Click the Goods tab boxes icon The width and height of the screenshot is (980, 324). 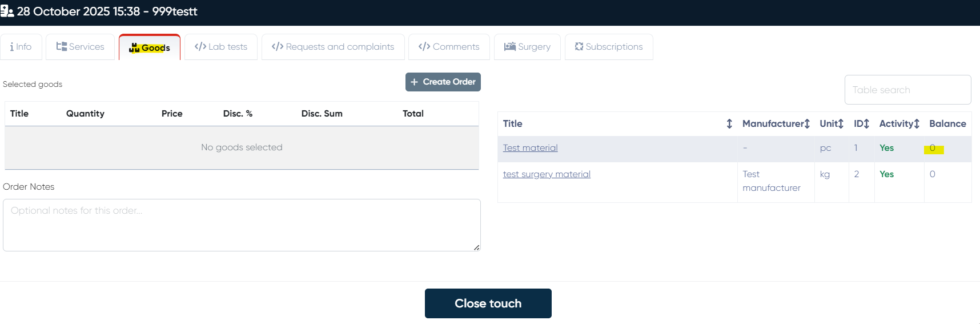(x=134, y=48)
